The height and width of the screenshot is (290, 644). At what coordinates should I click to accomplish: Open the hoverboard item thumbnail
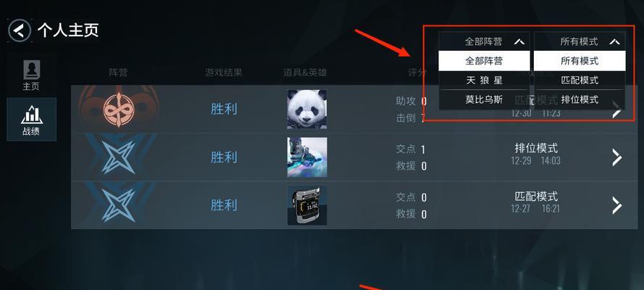coord(307,157)
